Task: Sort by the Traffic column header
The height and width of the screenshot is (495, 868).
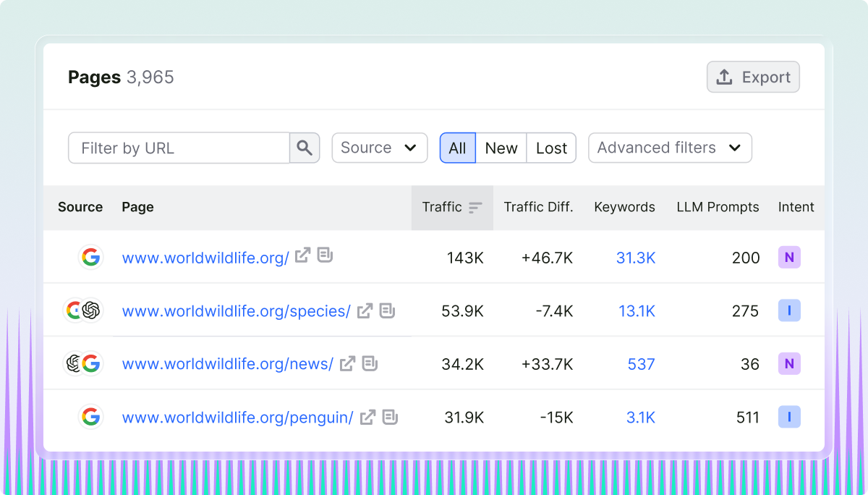Action: tap(452, 208)
